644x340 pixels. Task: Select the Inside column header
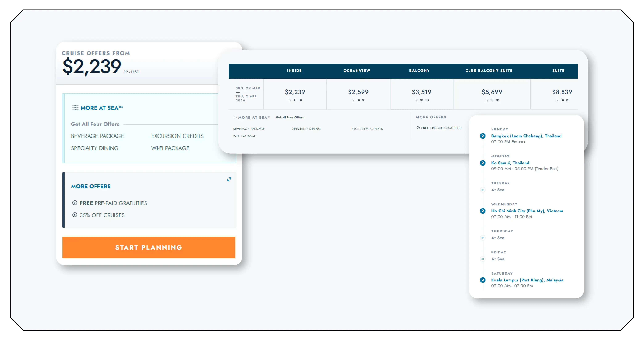click(294, 71)
